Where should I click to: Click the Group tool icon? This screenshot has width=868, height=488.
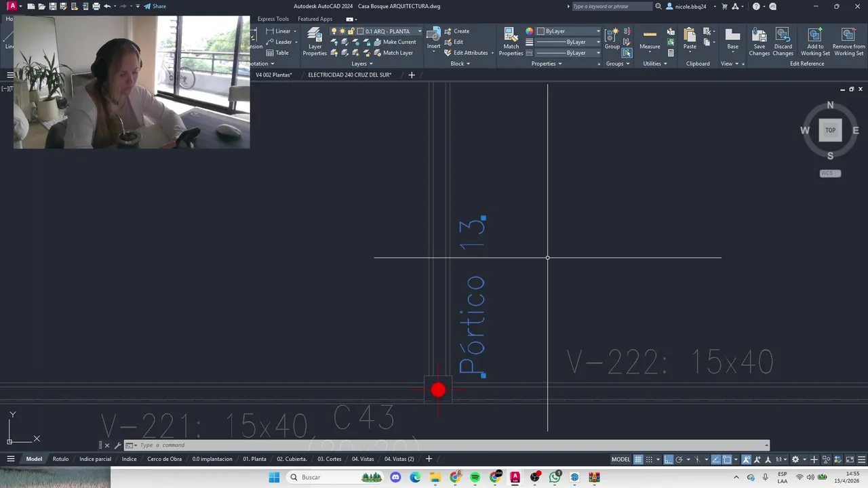pos(612,38)
